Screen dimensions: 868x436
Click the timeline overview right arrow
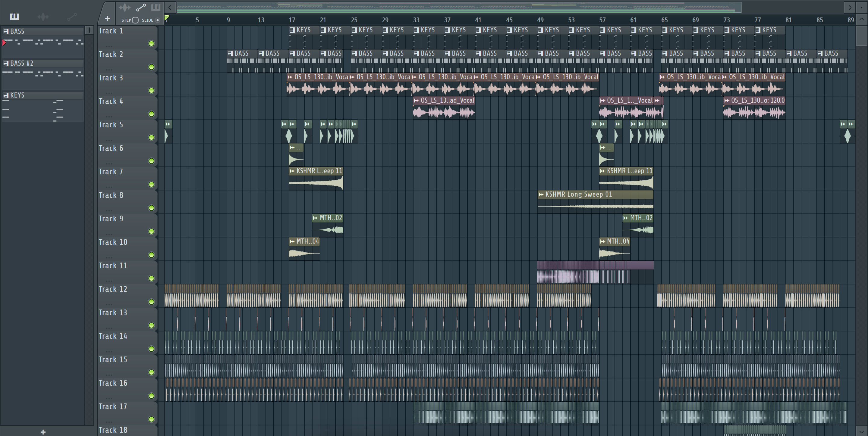850,7
